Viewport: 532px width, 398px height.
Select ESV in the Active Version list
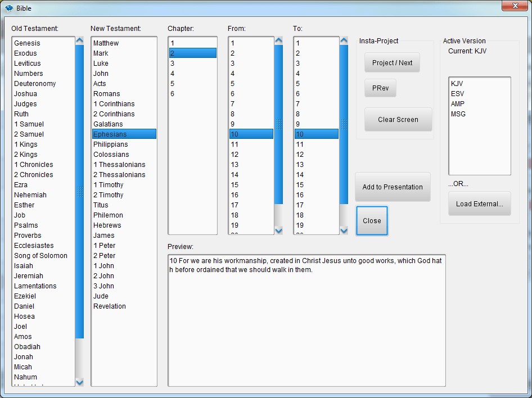[457, 94]
